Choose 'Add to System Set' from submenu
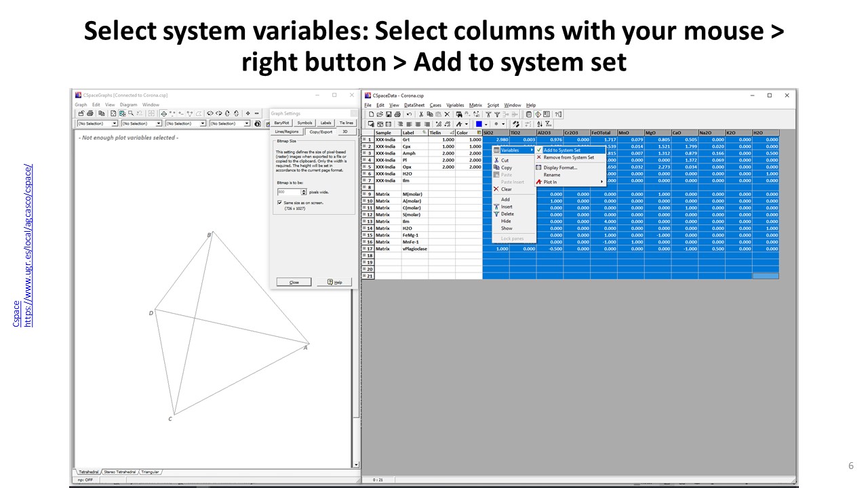This screenshot has height=488, width=868. pos(561,150)
